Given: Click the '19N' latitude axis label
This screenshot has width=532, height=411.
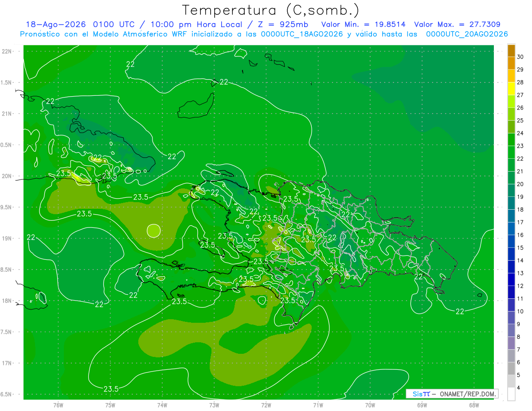Looking at the screenshot, I should tap(7, 238).
